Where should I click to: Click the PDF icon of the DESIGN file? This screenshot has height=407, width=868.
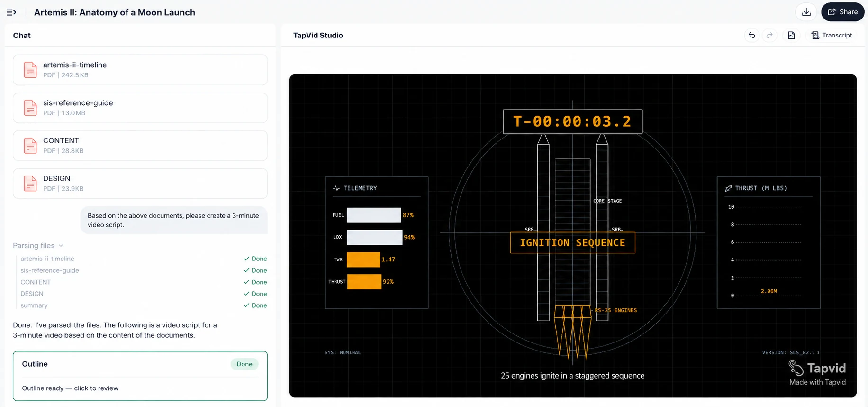[x=30, y=184]
